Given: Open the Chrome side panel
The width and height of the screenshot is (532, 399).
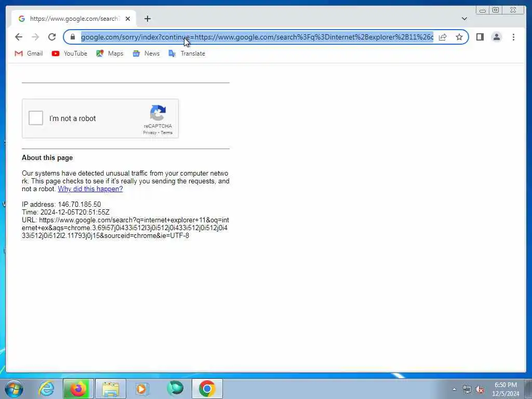Looking at the screenshot, I should [x=480, y=37].
